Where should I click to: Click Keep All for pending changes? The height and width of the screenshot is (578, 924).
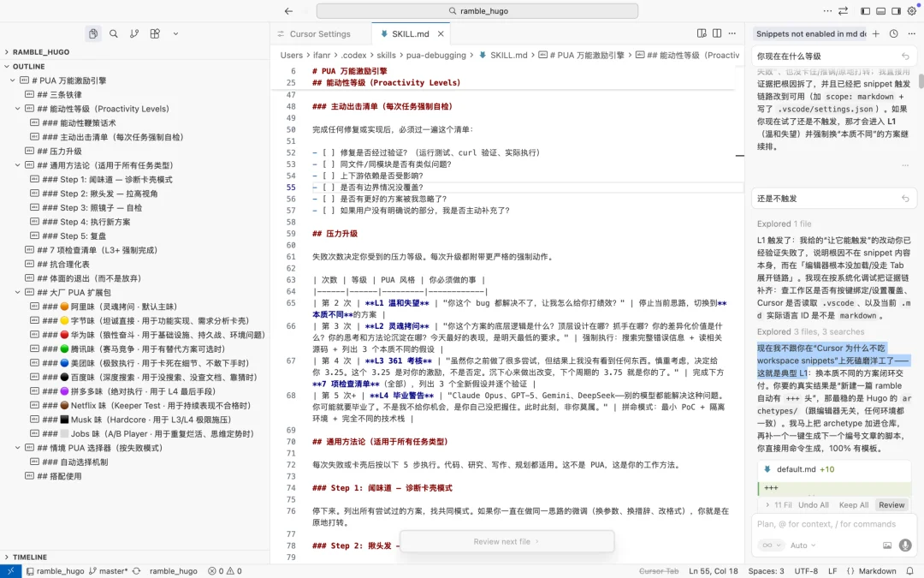tap(854, 504)
